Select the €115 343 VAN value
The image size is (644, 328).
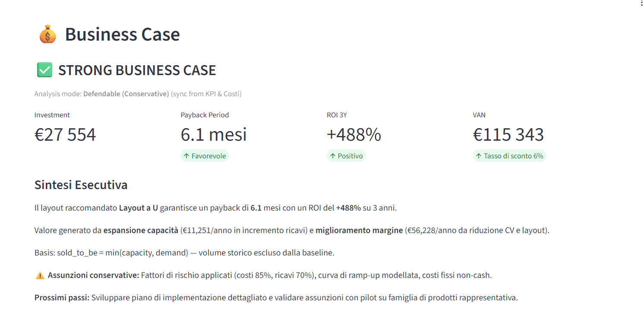508,135
